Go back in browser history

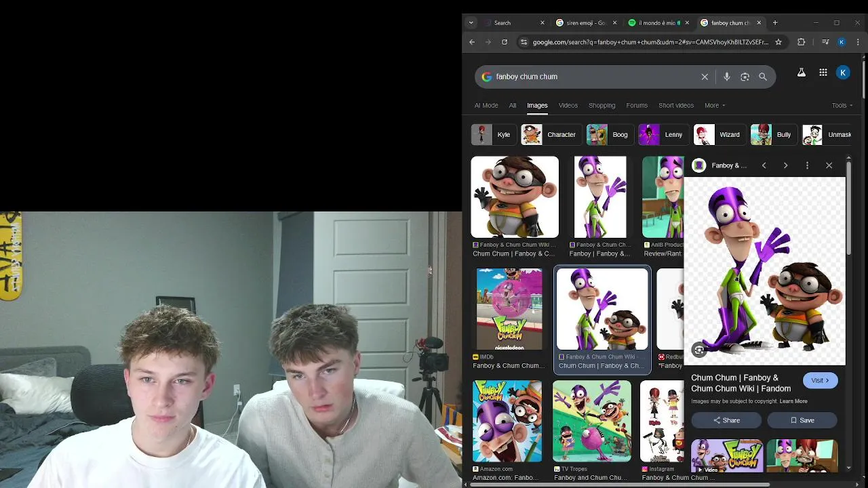click(x=472, y=42)
